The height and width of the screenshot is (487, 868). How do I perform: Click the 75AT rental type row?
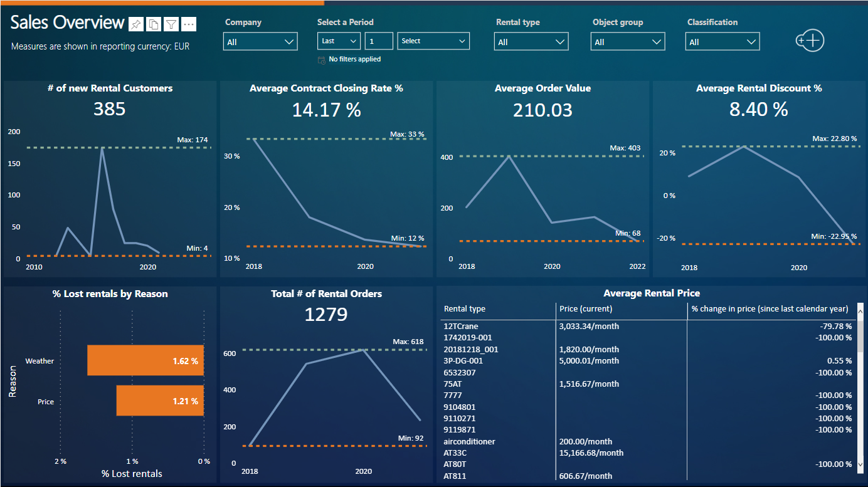click(x=453, y=384)
